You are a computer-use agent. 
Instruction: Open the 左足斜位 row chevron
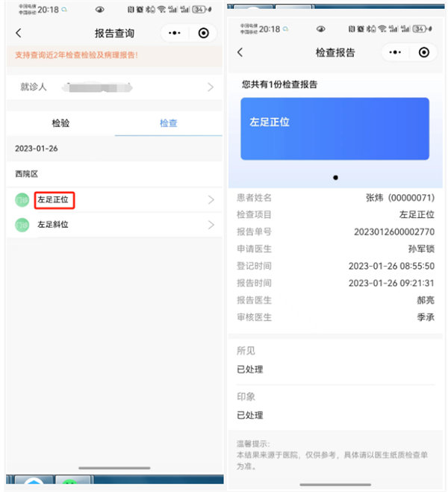211,225
